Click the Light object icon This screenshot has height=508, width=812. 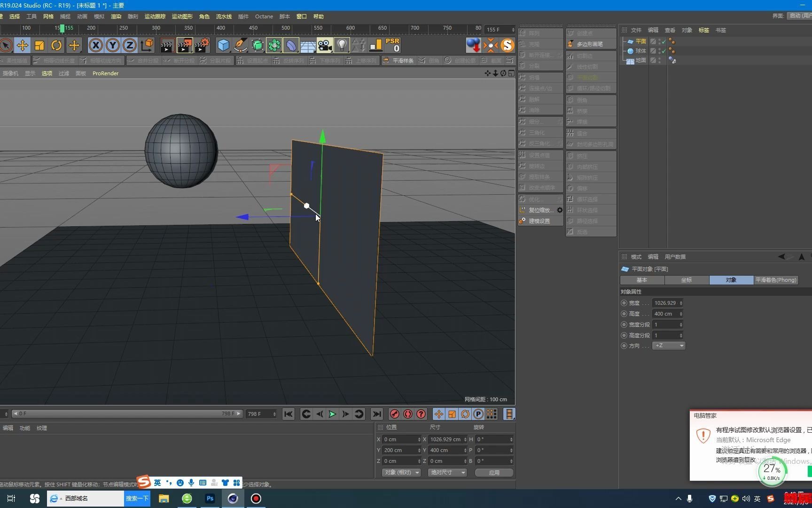342,46
